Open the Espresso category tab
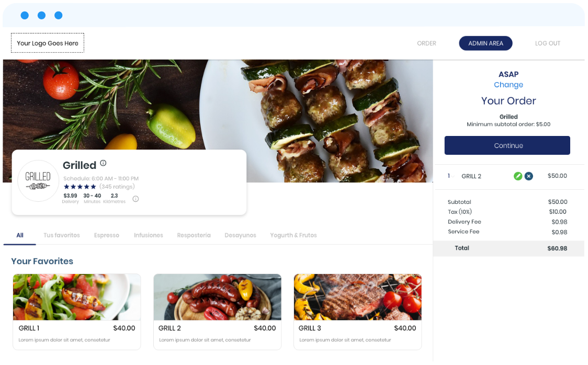 (107, 235)
